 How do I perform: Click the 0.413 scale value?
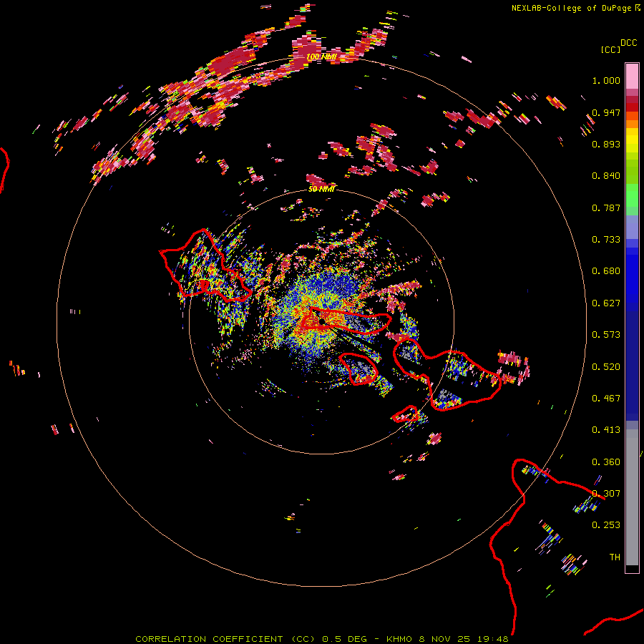606,430
